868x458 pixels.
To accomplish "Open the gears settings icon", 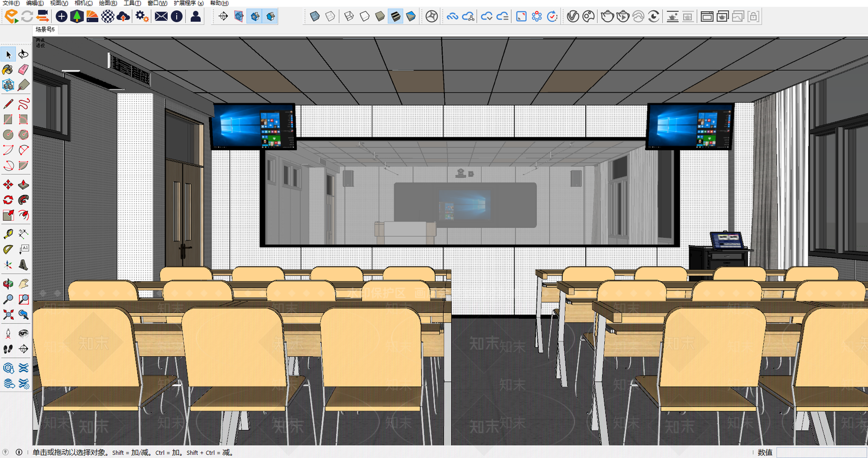I will pos(142,16).
